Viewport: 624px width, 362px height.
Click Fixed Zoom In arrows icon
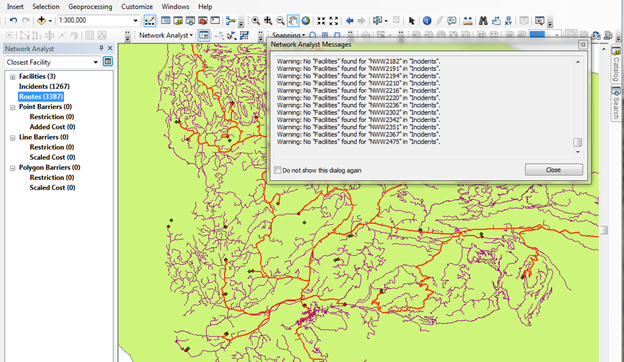coord(321,20)
